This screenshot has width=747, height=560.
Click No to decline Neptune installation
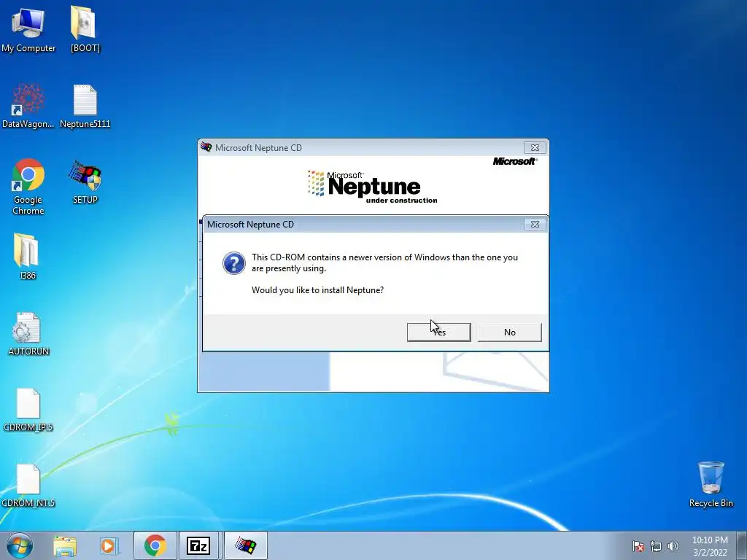pyautogui.click(x=509, y=332)
